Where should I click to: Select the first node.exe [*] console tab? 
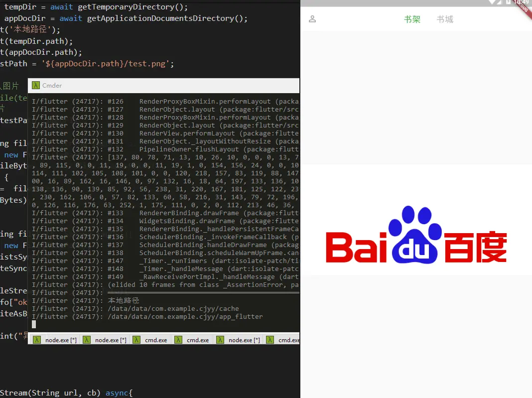click(56, 340)
